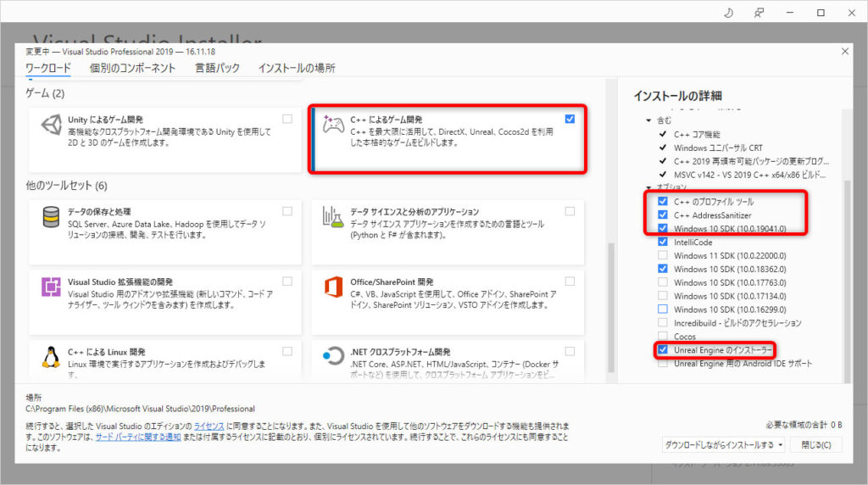Click the installation details scrollbar
This screenshot has height=485, width=868.
click(x=847, y=282)
